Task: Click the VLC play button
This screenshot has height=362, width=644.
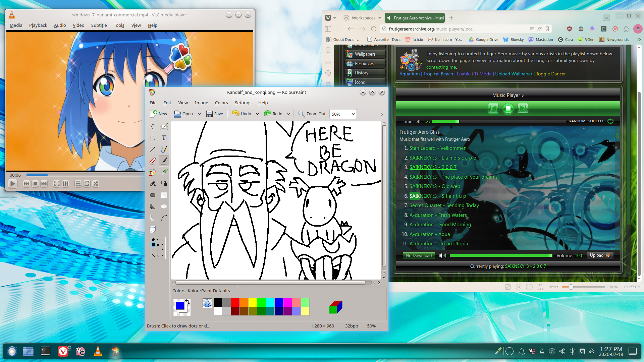Action: click(13, 184)
